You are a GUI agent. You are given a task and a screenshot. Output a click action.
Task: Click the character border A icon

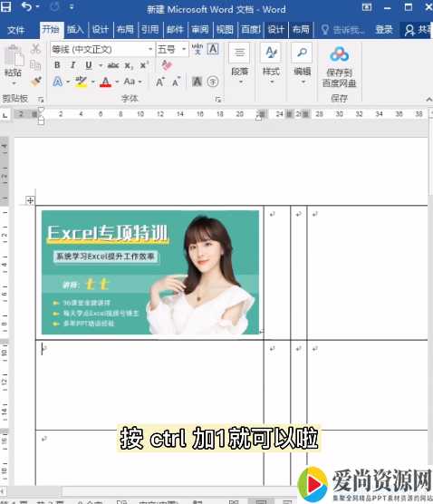pos(213,49)
